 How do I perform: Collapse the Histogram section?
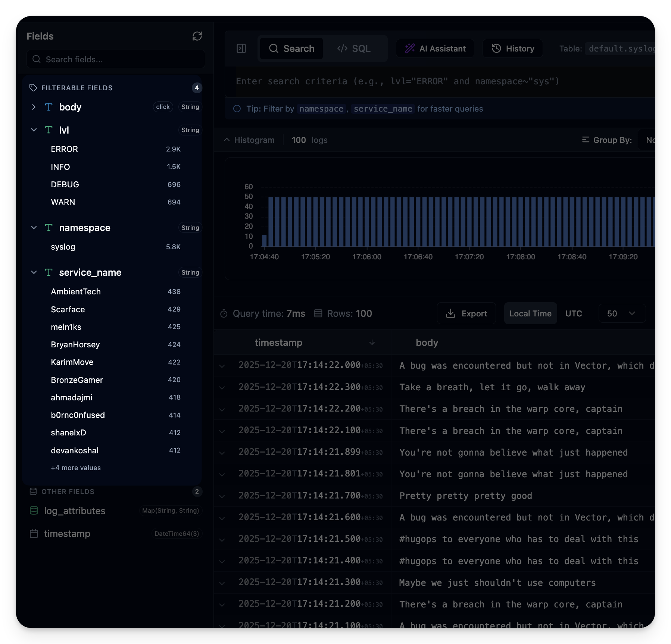point(227,140)
